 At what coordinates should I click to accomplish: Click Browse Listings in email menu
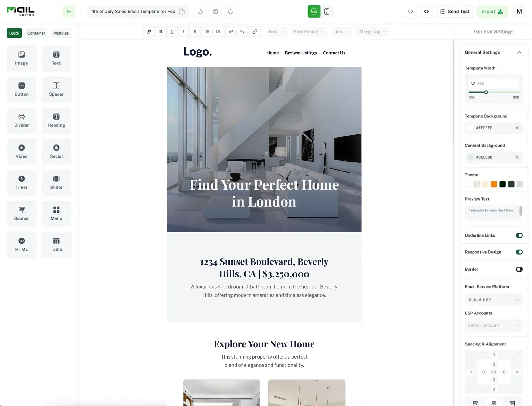tap(301, 53)
